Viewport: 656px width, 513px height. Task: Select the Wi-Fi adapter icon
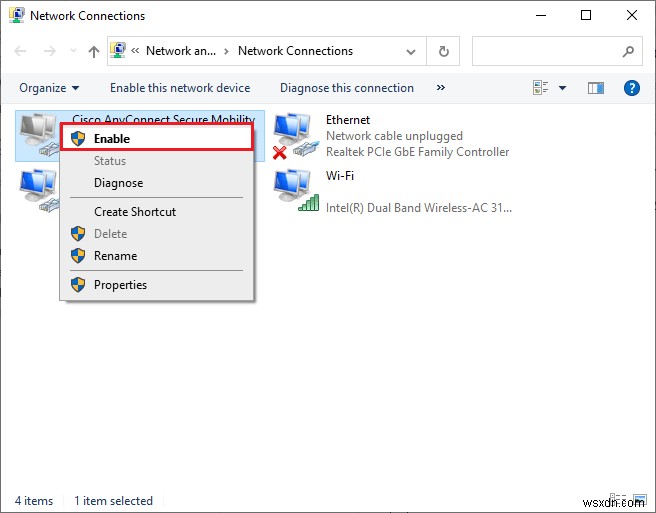(296, 190)
